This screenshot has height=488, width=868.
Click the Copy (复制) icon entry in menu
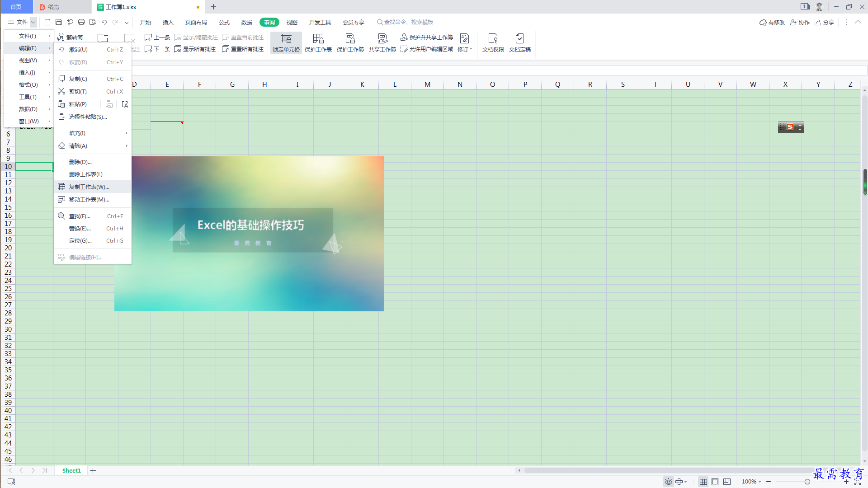(x=61, y=79)
